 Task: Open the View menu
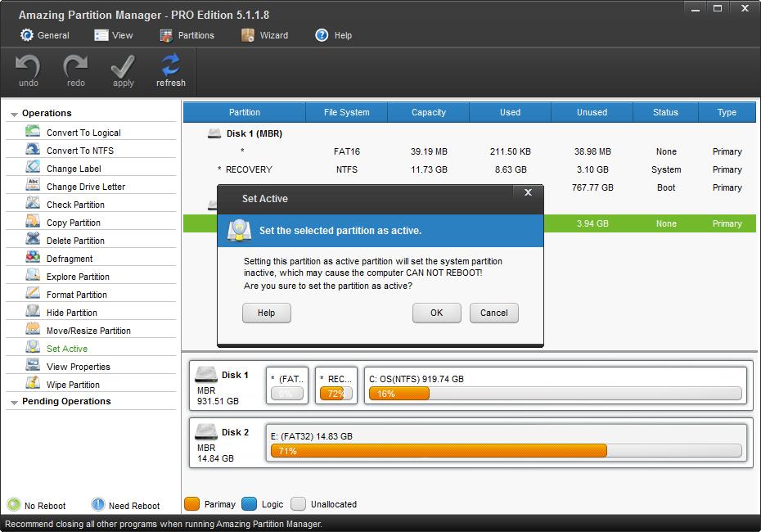114,35
